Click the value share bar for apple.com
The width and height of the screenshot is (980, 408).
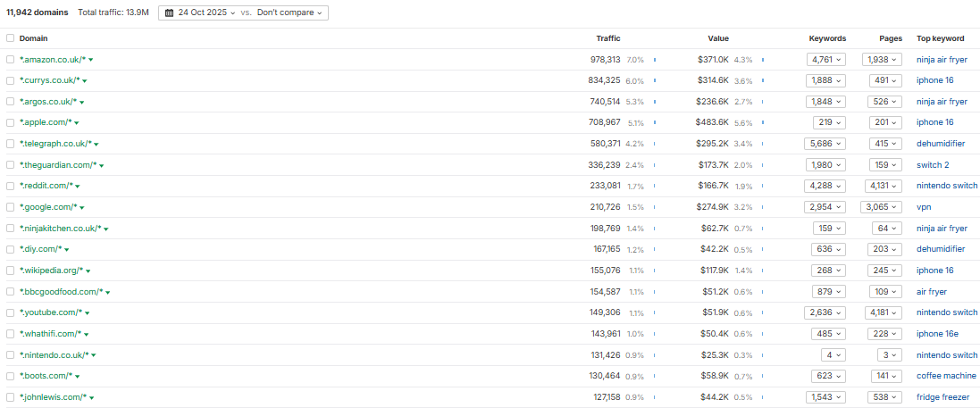pyautogui.click(x=763, y=123)
